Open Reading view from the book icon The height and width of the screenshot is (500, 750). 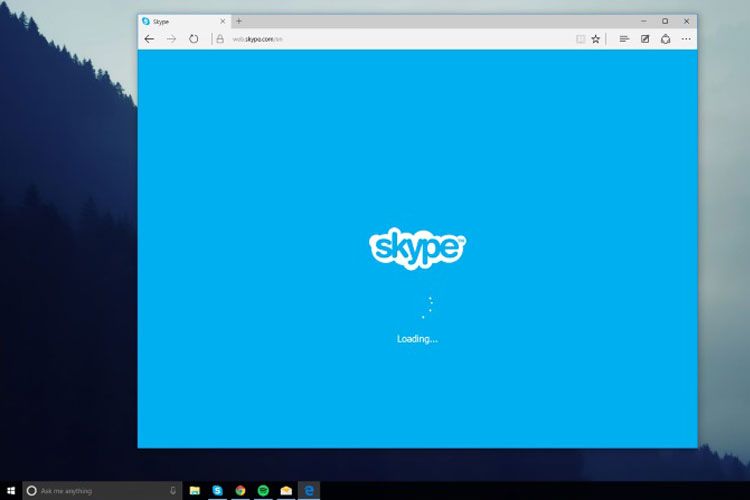[x=580, y=39]
